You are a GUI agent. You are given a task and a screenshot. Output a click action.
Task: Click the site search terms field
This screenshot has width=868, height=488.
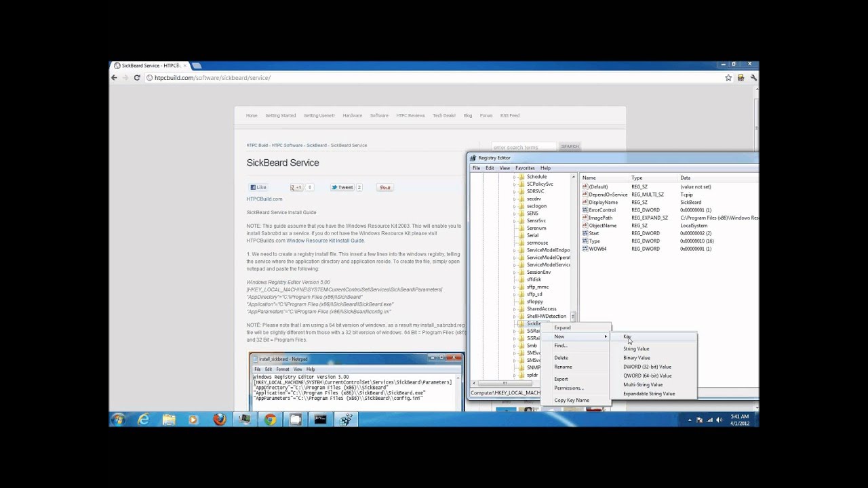click(524, 147)
